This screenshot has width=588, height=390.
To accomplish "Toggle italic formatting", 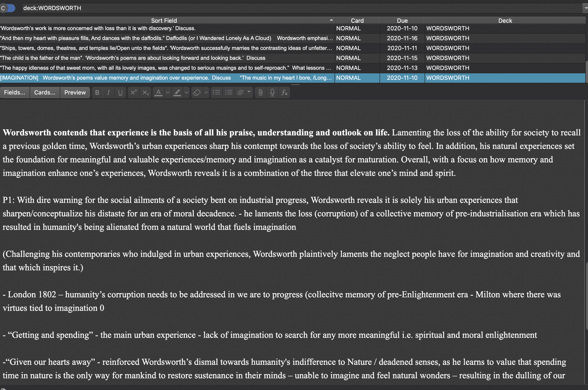I will coord(108,93).
